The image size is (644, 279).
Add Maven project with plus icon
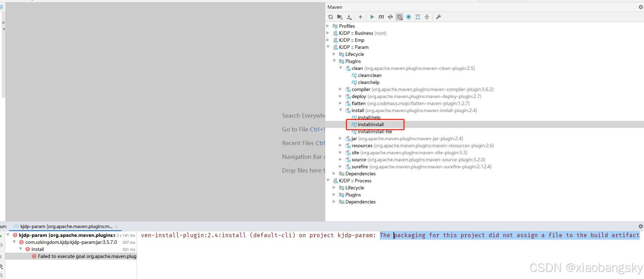point(360,17)
